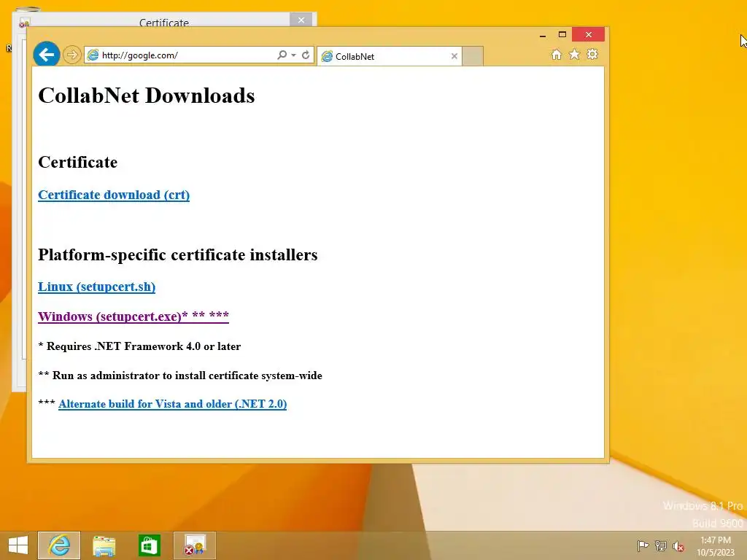
Task: Click the muted volume tray icon
Action: point(678,545)
